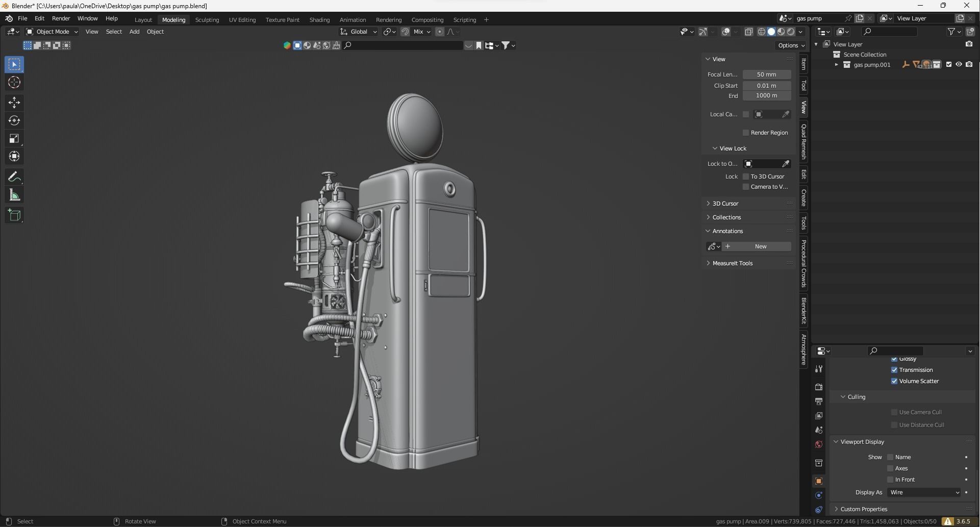Viewport: 980px width, 527px height.
Task: Collapse the View panel section
Action: (708, 59)
